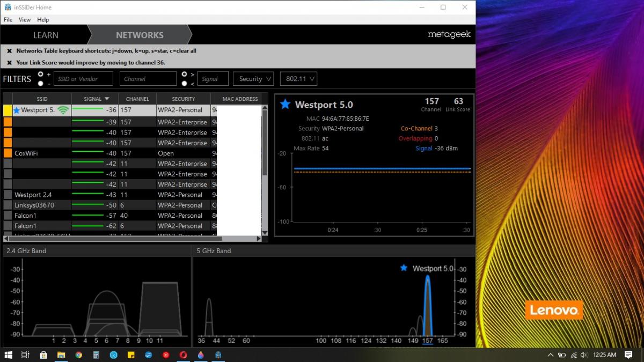Viewport: 644px width, 362px height.
Task: Click the blue star in the details panel
Action: tap(285, 104)
